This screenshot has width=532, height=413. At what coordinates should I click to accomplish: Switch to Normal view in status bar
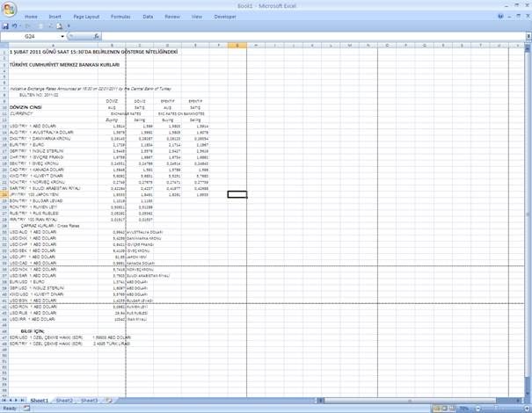pos(436,409)
